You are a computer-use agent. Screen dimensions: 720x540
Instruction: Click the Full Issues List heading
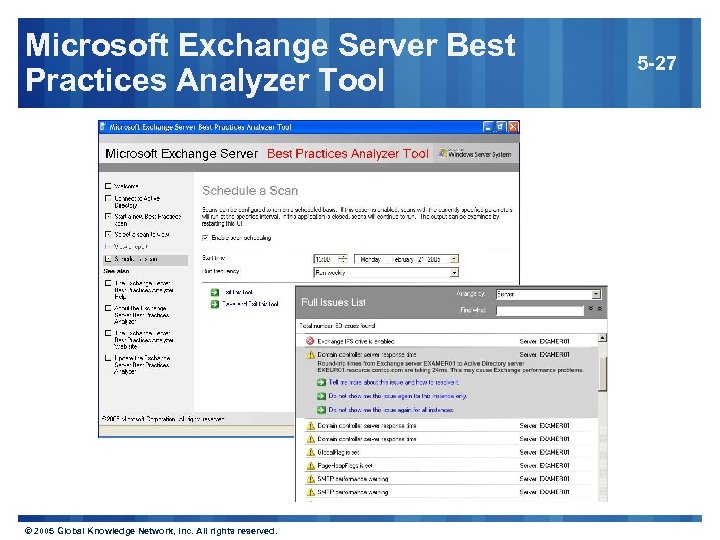click(x=333, y=302)
